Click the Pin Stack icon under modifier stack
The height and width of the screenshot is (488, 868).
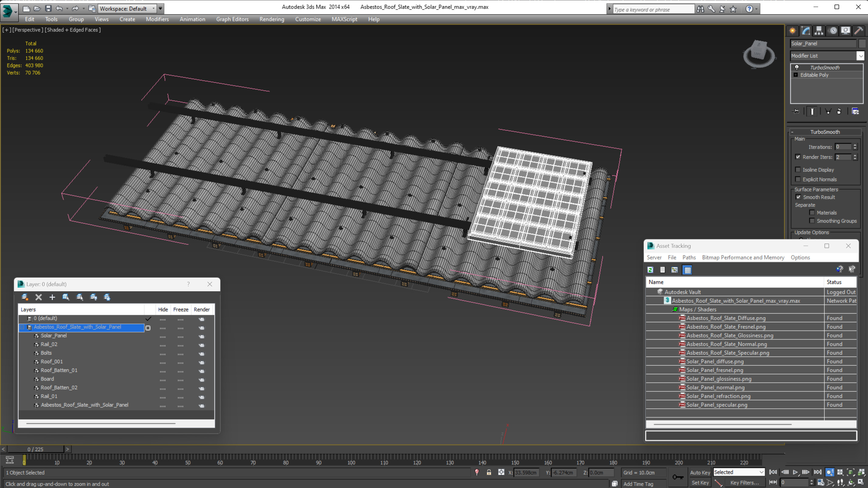[796, 111]
